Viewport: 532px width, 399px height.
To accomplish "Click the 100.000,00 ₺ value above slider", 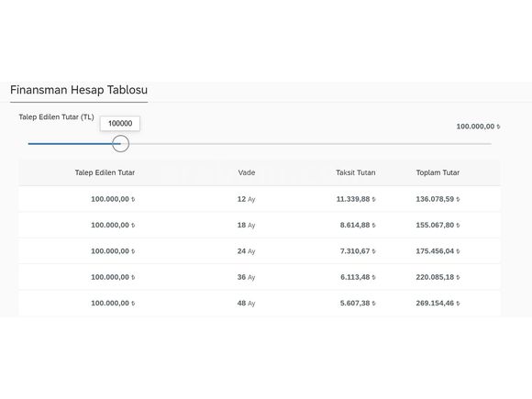I will point(478,127).
